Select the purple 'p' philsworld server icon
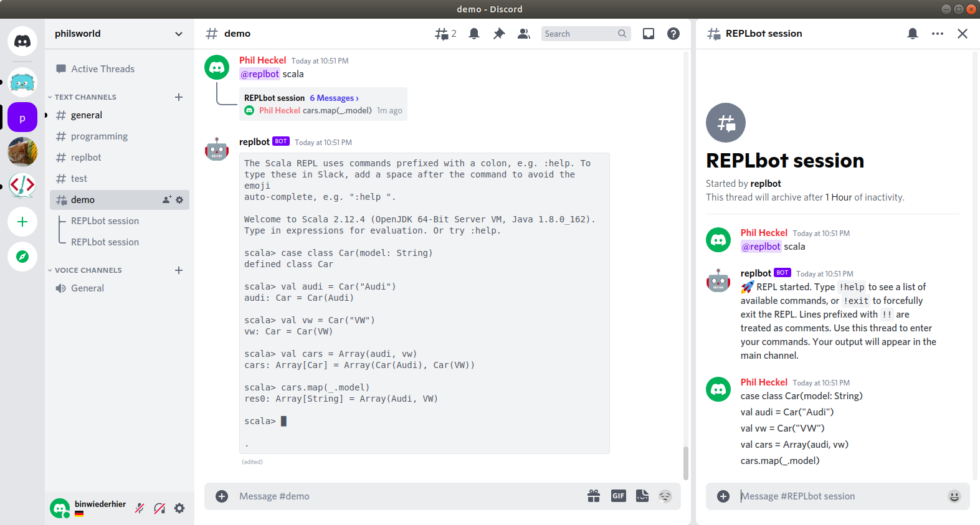The height and width of the screenshot is (525, 980). [22, 118]
